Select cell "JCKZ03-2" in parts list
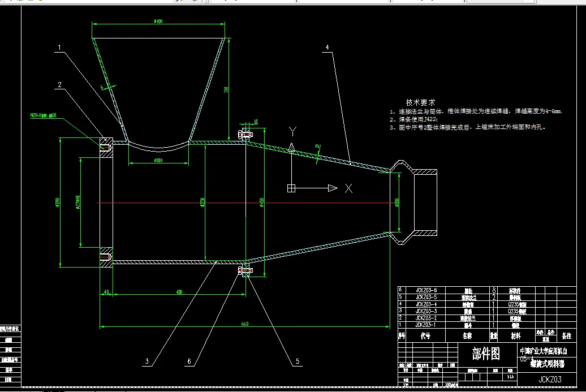 (426, 318)
